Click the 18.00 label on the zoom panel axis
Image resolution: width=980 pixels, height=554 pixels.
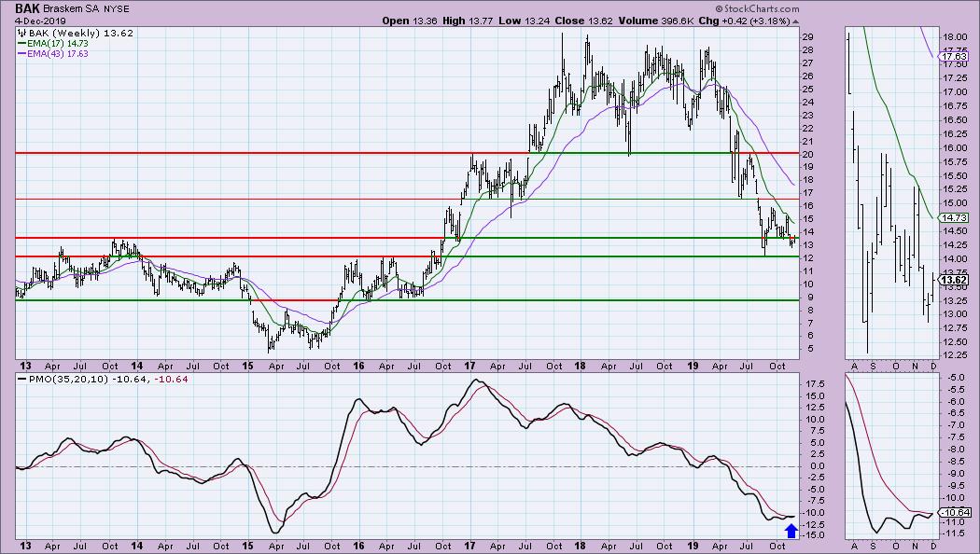[x=955, y=37]
